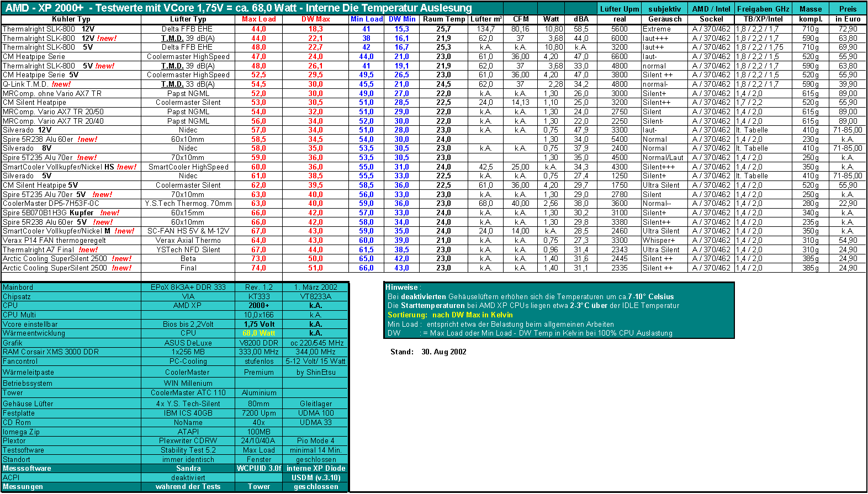Select "Spire 5B070B1H3G Kupfer" row label
The image size is (868, 494).
click(x=61, y=213)
